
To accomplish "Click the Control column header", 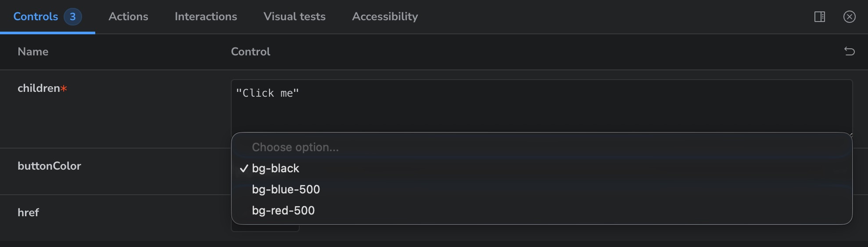I will [251, 52].
